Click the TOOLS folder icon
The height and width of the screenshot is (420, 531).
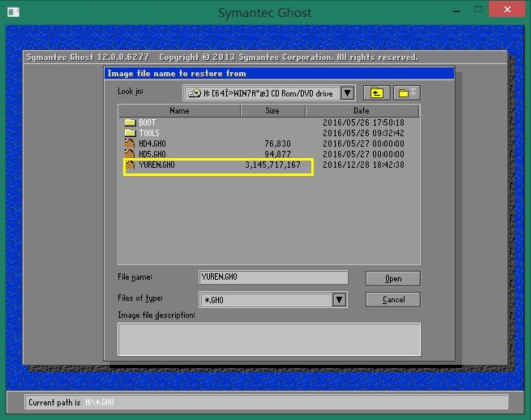(x=130, y=133)
